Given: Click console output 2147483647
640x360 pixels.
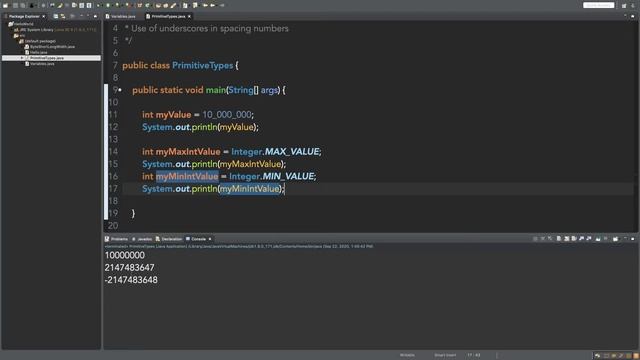Looking at the screenshot, I should click(129, 268).
